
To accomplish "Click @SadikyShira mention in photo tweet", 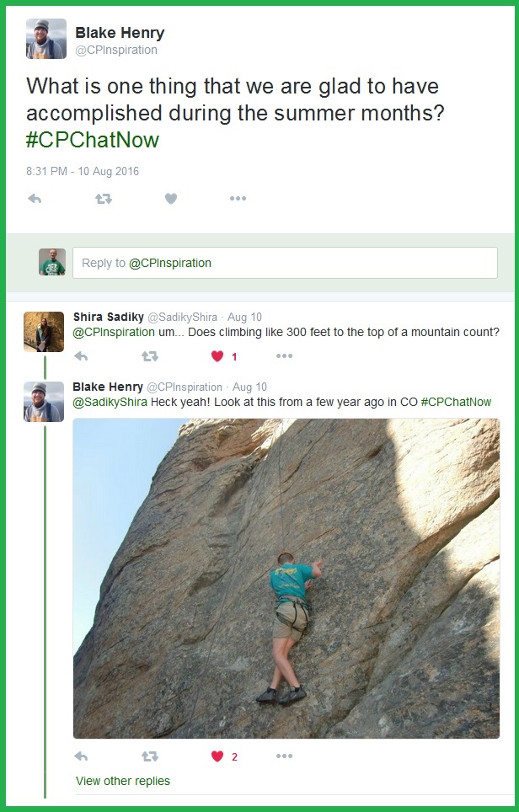I will pyautogui.click(x=110, y=402).
